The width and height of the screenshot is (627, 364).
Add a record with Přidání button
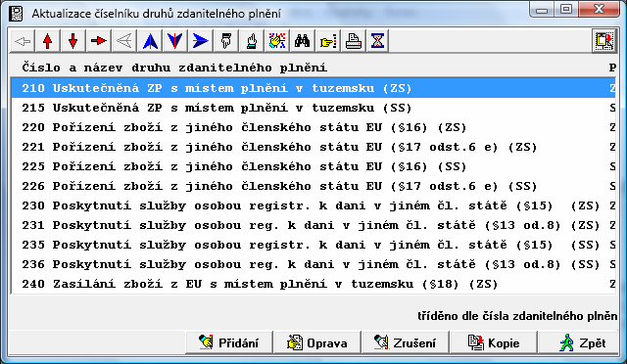coord(229,342)
